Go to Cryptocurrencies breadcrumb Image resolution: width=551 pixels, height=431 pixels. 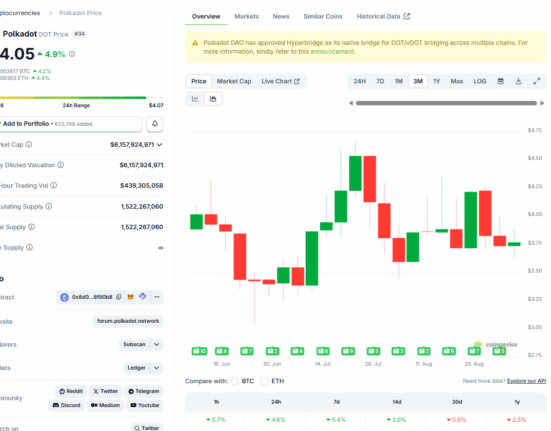coord(20,13)
